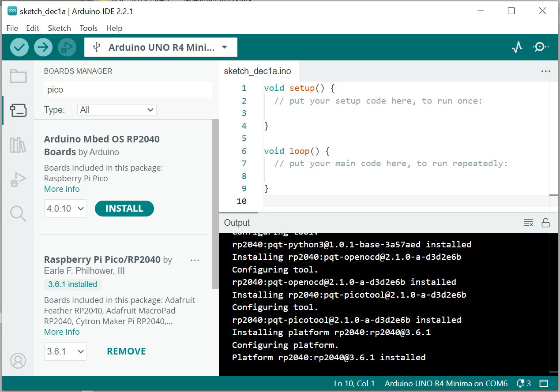The image size is (560, 392).
Task: Click Arduino UNO R4 Minima on COM6 status
Action: [446, 384]
